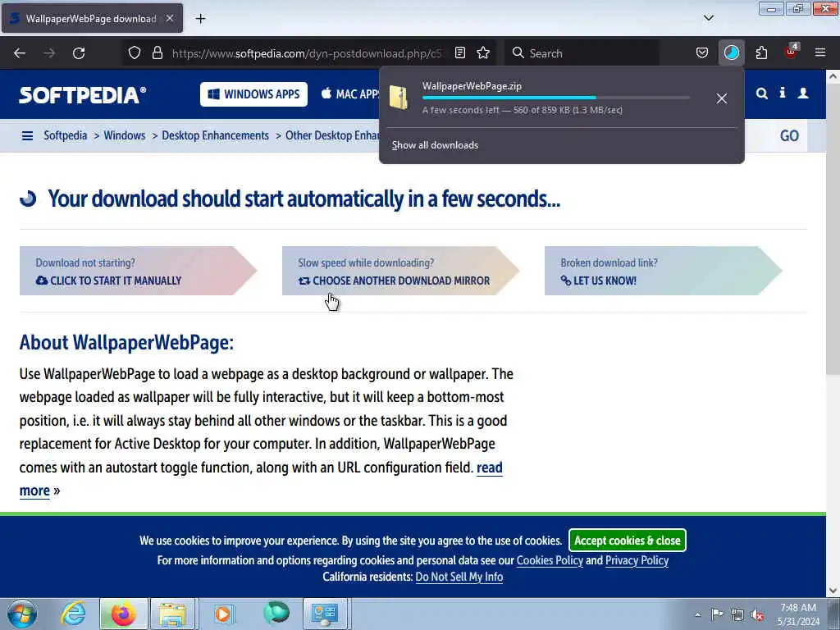Open the uBlock extension icon with badge
This screenshot has width=840, height=630.
click(792, 52)
